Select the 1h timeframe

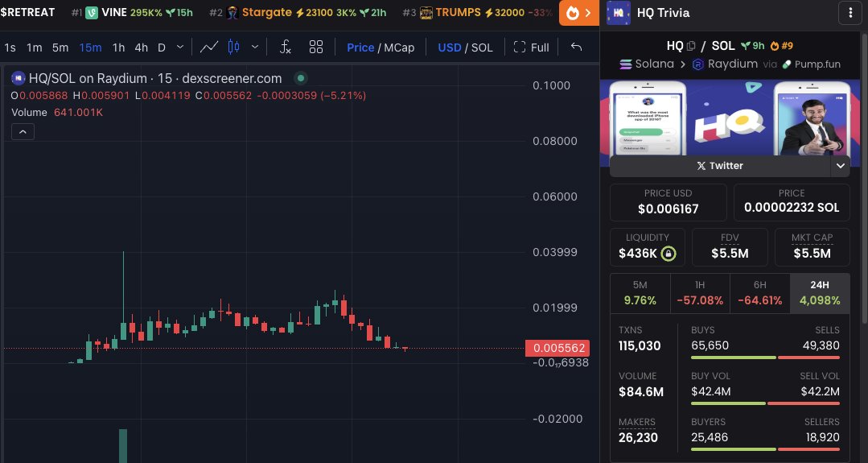coord(118,48)
